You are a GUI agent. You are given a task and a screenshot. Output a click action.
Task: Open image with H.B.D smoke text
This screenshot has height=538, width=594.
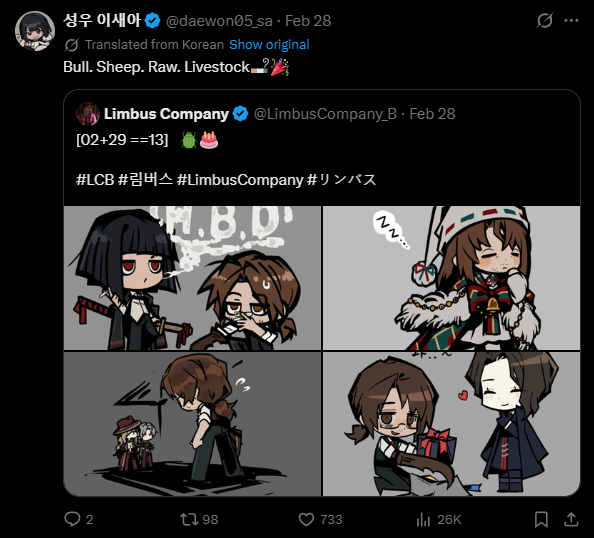tap(192, 278)
